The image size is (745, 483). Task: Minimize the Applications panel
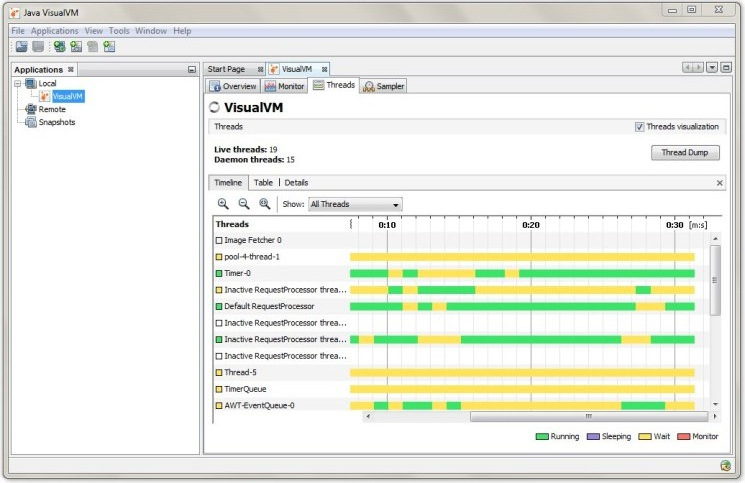pos(192,69)
